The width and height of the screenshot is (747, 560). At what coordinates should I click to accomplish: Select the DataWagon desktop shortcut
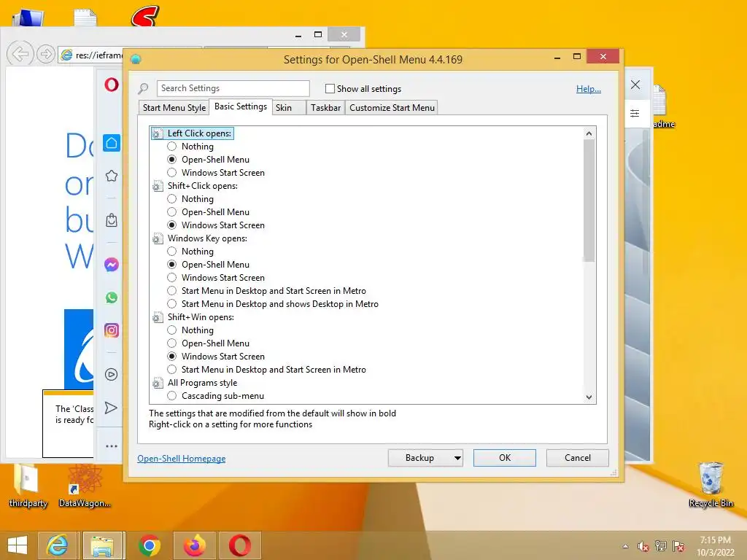click(85, 486)
